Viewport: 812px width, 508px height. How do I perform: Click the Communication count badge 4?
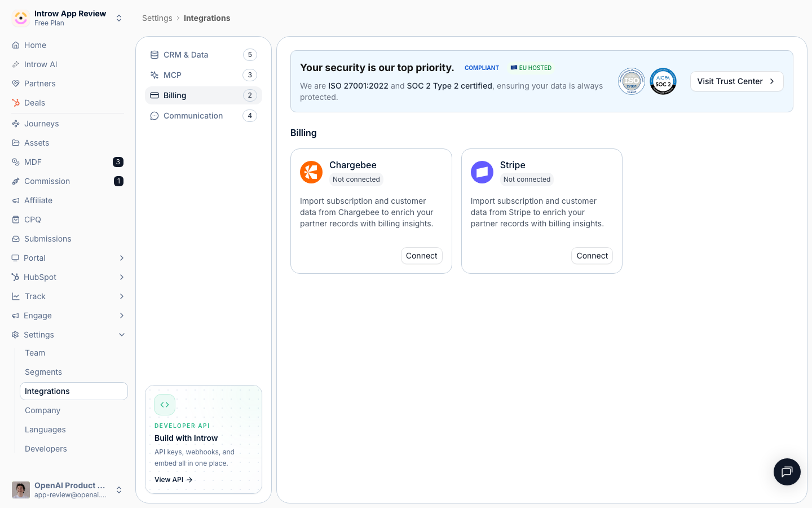(x=250, y=116)
